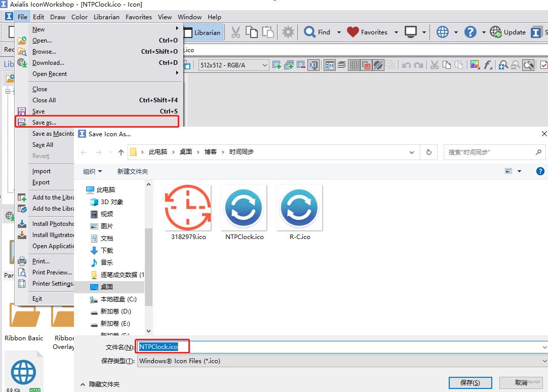
Task: Select Save as... in File menu
Action: [45, 122]
